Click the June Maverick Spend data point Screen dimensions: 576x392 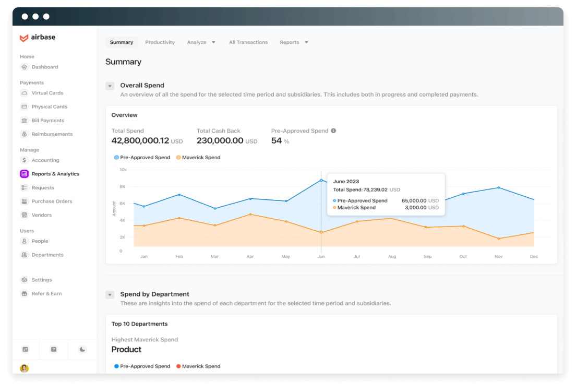coord(321,232)
